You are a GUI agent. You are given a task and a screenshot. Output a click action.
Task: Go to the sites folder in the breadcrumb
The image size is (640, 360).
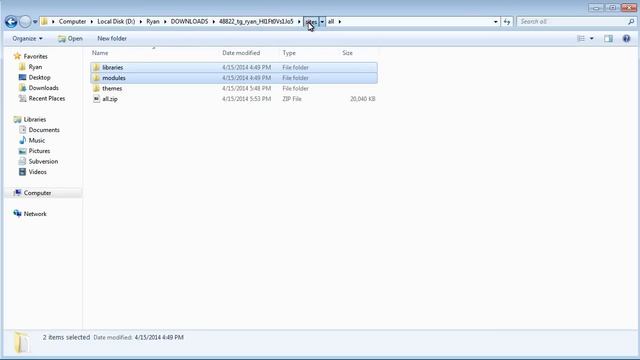311,22
